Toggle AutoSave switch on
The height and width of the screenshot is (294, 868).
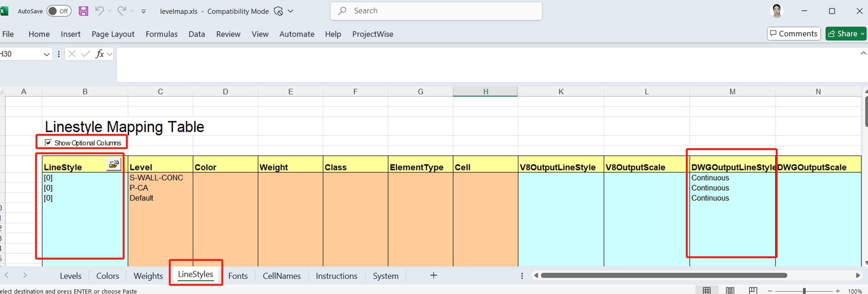coord(59,11)
